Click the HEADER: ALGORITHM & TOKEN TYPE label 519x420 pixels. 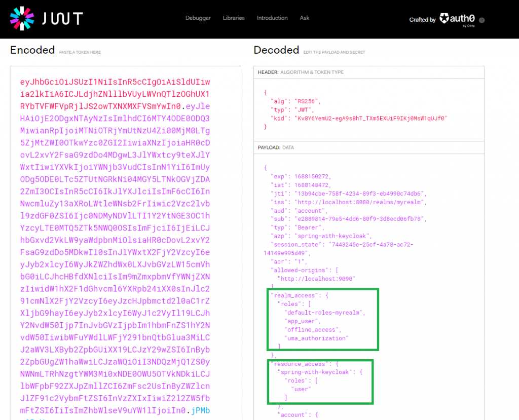[301, 72]
